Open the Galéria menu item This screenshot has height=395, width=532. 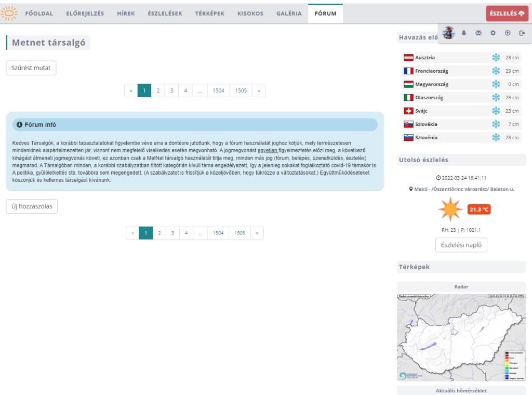pyautogui.click(x=289, y=14)
